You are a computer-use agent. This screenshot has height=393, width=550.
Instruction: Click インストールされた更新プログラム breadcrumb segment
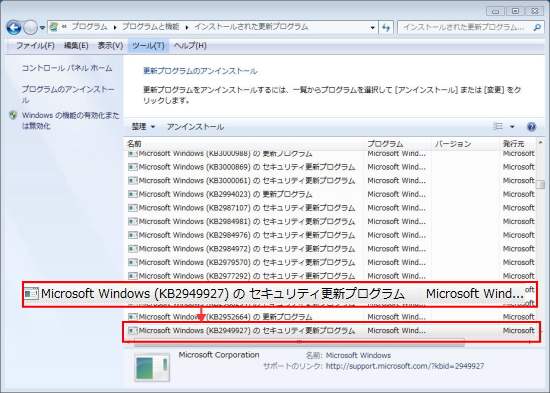(251, 27)
